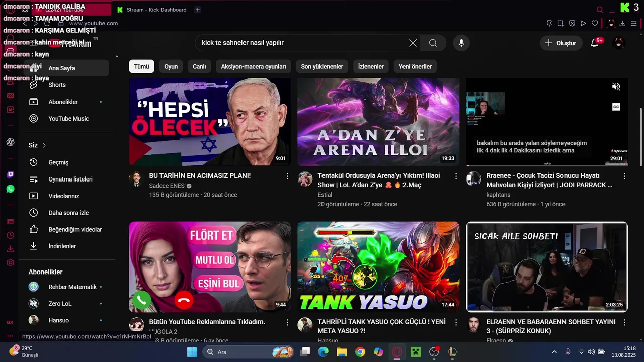Open the A'dan Z'ye Arena Illoi thumbnail
This screenshot has width=644, height=362.
(x=378, y=122)
